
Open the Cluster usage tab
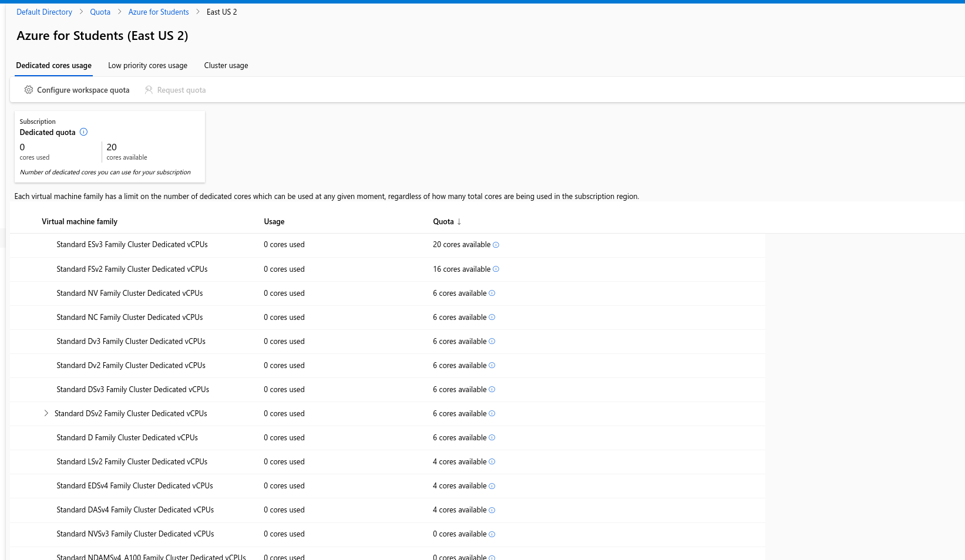pos(226,65)
